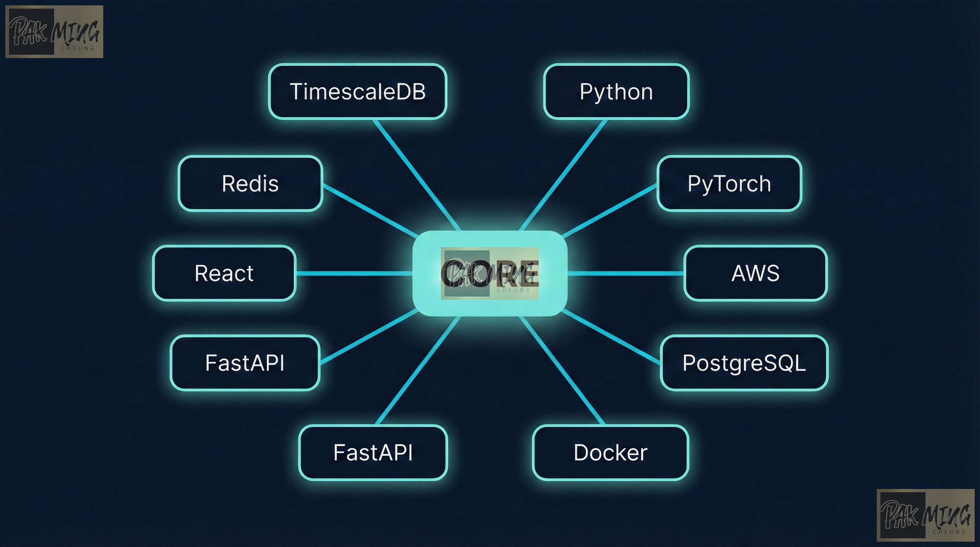Select the React node
The height and width of the screenshot is (547, 980).
[x=224, y=273]
